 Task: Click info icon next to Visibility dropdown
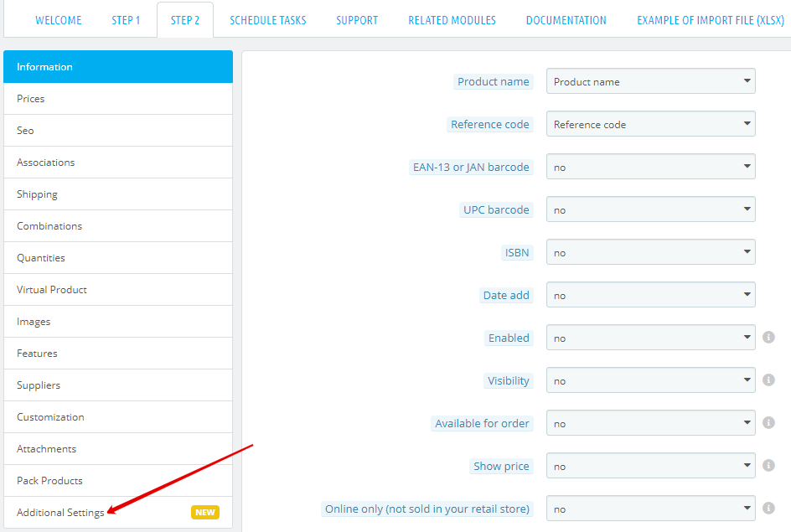768,380
